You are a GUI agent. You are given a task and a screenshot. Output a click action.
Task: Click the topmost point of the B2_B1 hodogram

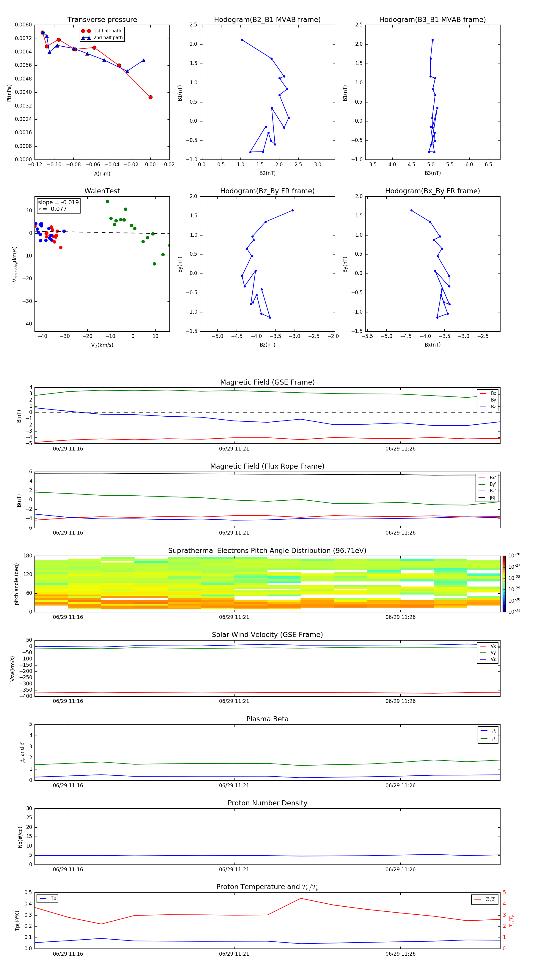(x=242, y=40)
